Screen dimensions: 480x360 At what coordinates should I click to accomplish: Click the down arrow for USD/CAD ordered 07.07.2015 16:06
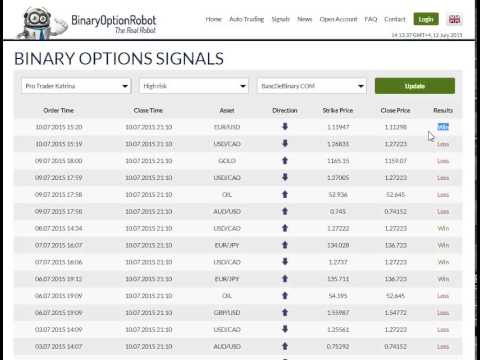pyautogui.click(x=285, y=261)
